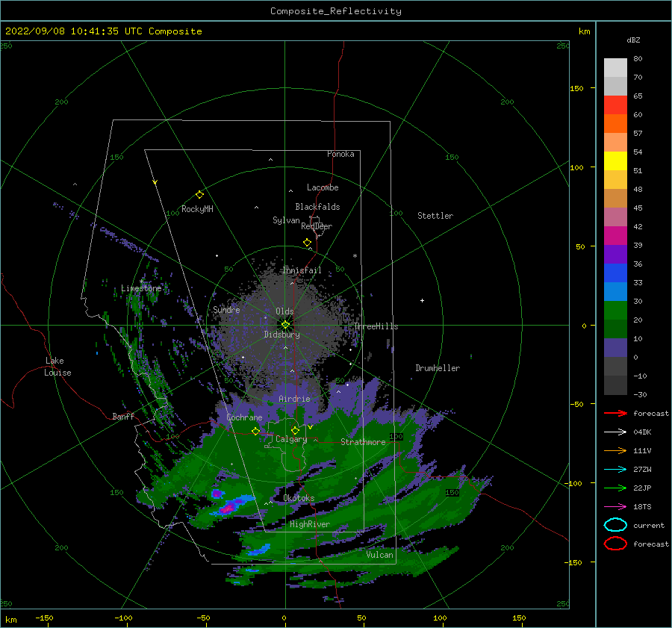
Task: Click the green 22JP arrow icon
Action: click(x=615, y=488)
